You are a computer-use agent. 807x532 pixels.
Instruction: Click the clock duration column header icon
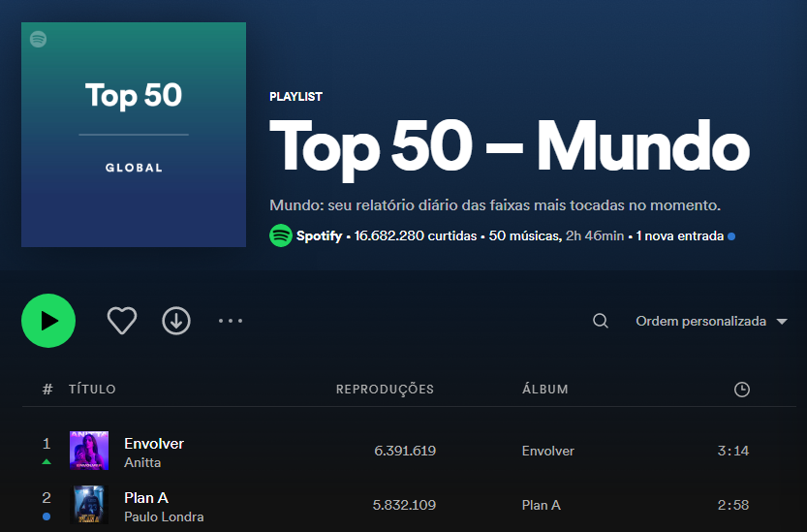(x=742, y=390)
